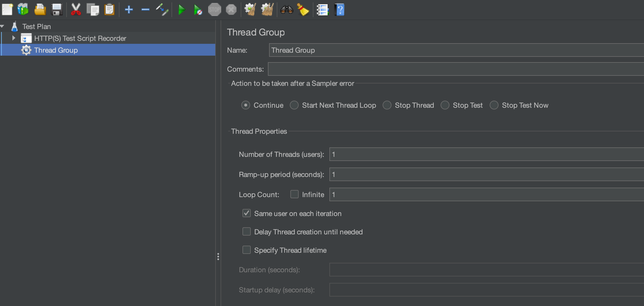Image resolution: width=644 pixels, height=306 pixels.
Task: Enable the Infinite loop checkbox
Action: point(294,194)
